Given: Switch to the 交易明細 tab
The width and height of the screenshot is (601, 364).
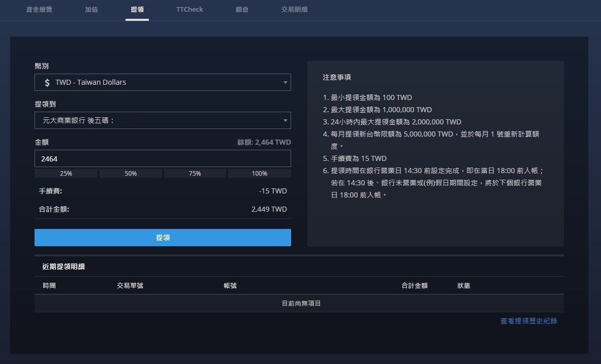Looking at the screenshot, I should 294,10.
